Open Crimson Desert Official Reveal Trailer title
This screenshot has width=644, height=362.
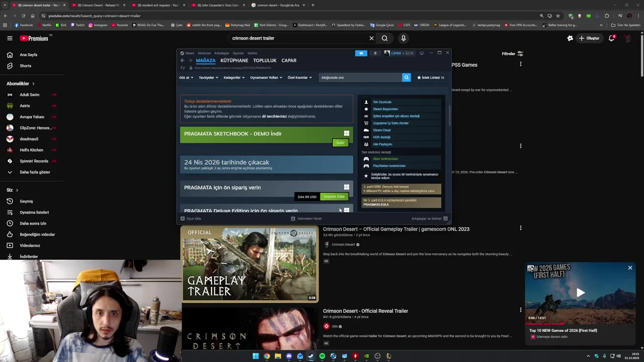(365, 311)
